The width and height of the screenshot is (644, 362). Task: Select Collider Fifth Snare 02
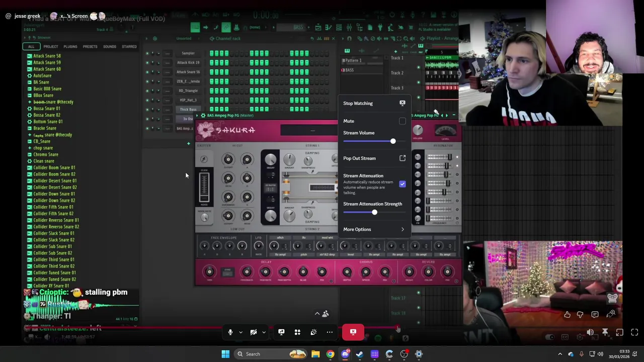(x=53, y=214)
